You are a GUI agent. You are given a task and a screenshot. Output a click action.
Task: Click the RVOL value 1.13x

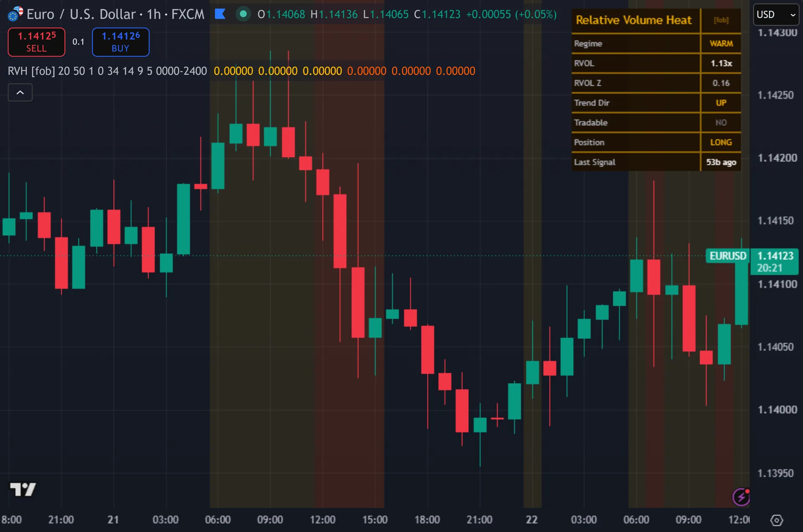point(721,63)
